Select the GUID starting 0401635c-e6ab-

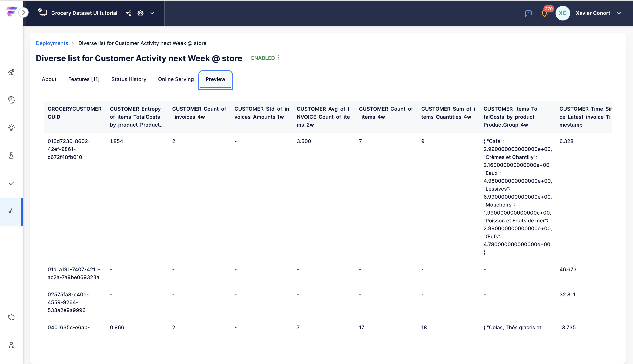pyautogui.click(x=69, y=327)
